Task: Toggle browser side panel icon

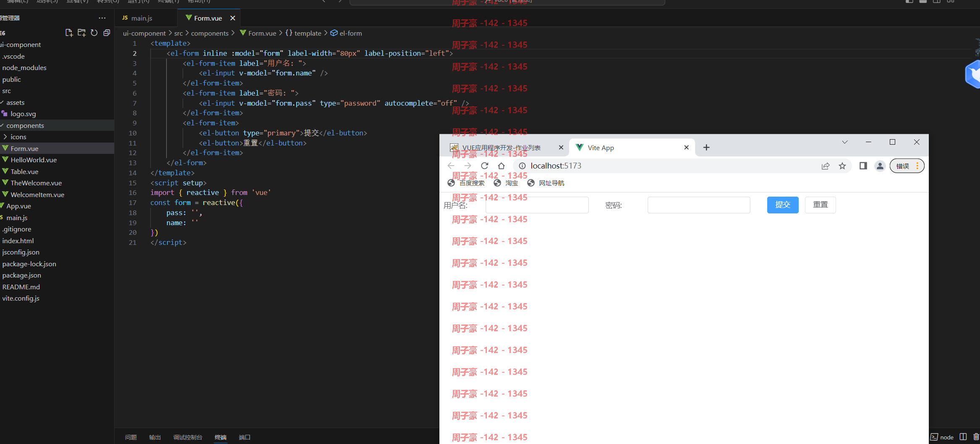Action: 863,166
